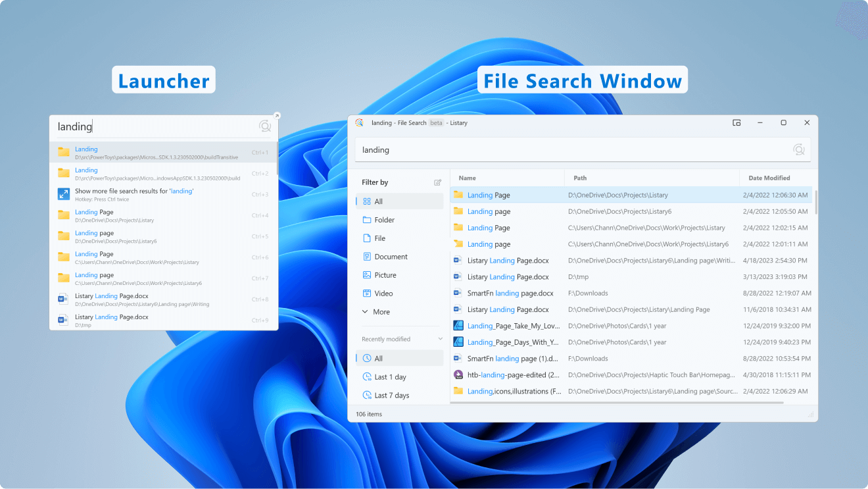The width and height of the screenshot is (868, 489).
Task: Click the Video filter icon in the sidebar
Action: click(x=367, y=294)
